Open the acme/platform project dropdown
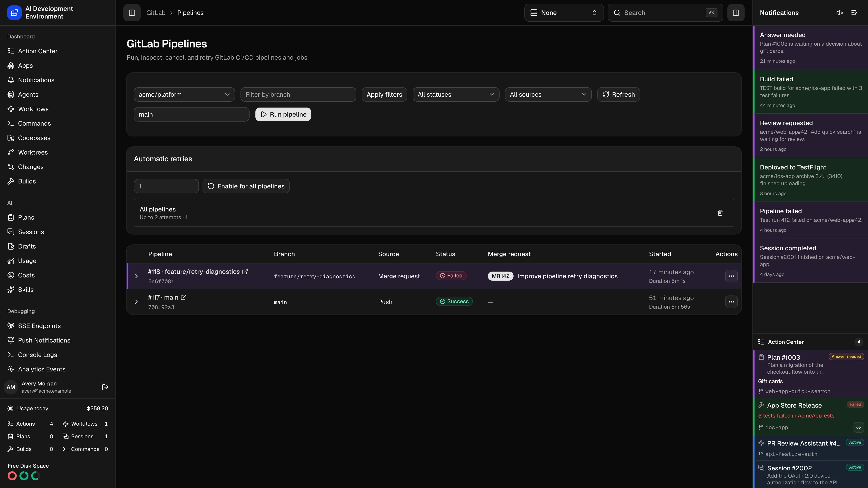 (184, 94)
